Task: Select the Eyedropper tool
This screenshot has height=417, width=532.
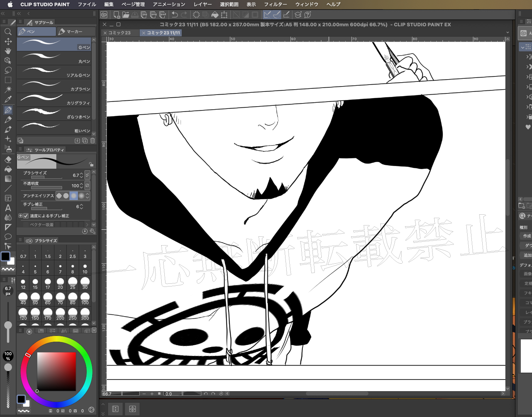Action: 8,99
